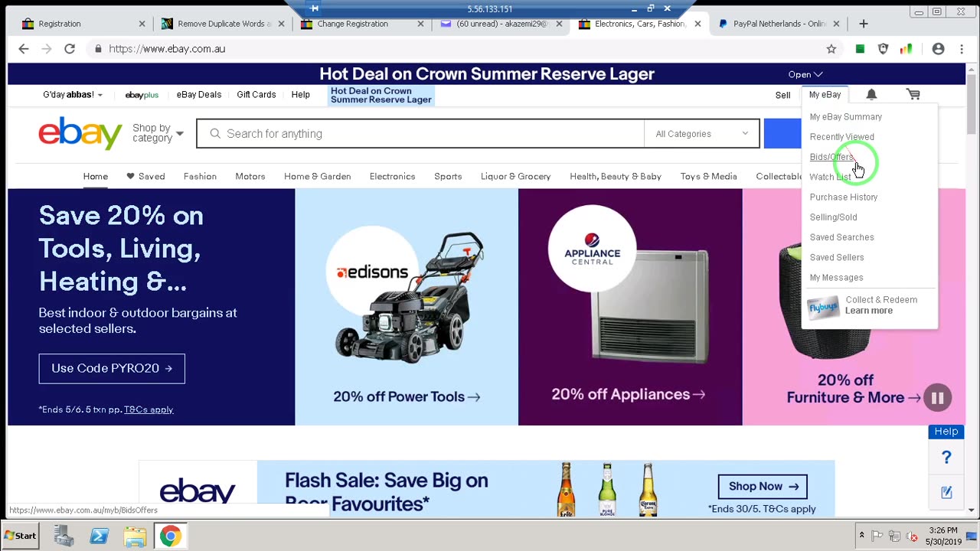Screen dimensions: 980x551
Task: Focus the Search for anything field
Action: [x=420, y=134]
